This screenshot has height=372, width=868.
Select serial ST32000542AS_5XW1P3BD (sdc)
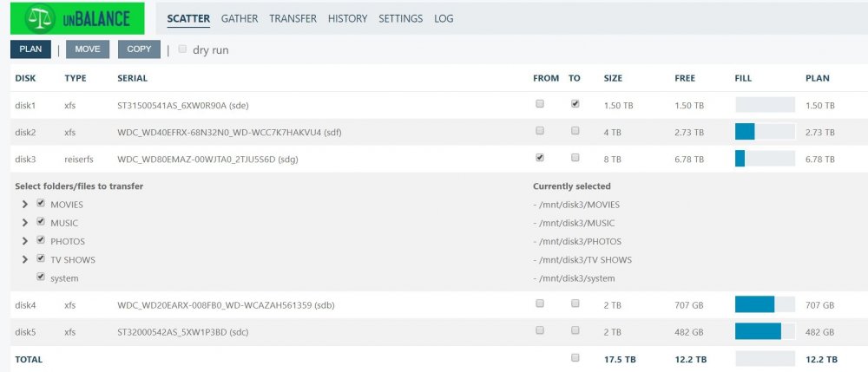(184, 332)
